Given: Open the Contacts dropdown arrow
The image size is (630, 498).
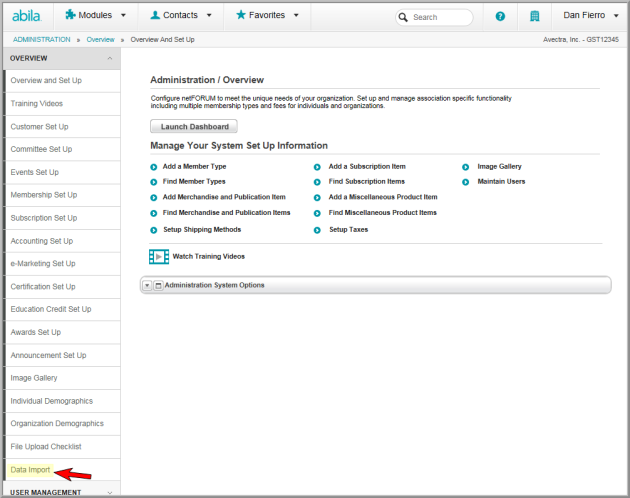Looking at the screenshot, I should (209, 15).
